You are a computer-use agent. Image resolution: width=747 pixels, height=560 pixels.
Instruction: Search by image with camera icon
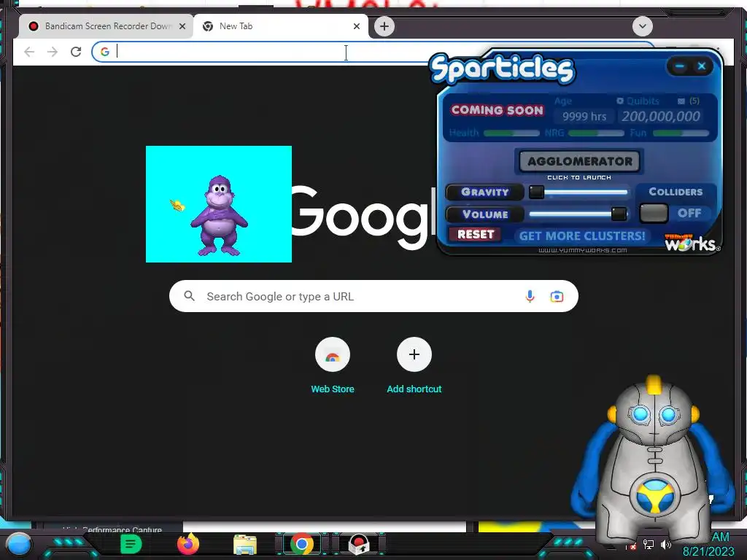(557, 296)
